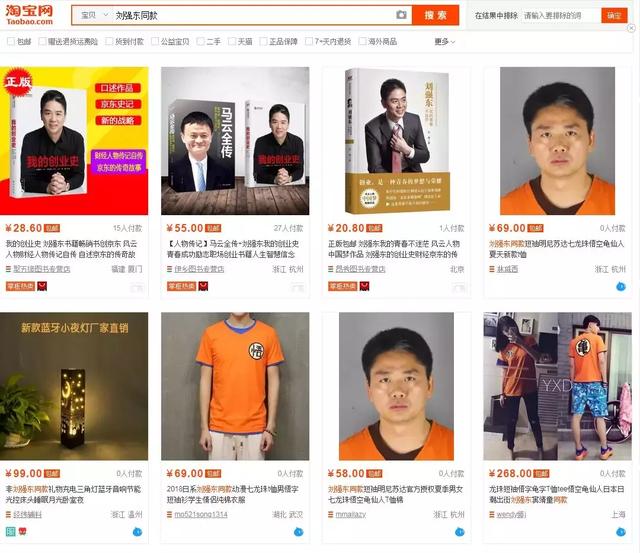Click shop list icon before 聚五缘图书专营店
This screenshot has width=640, height=553.
tap(8, 269)
